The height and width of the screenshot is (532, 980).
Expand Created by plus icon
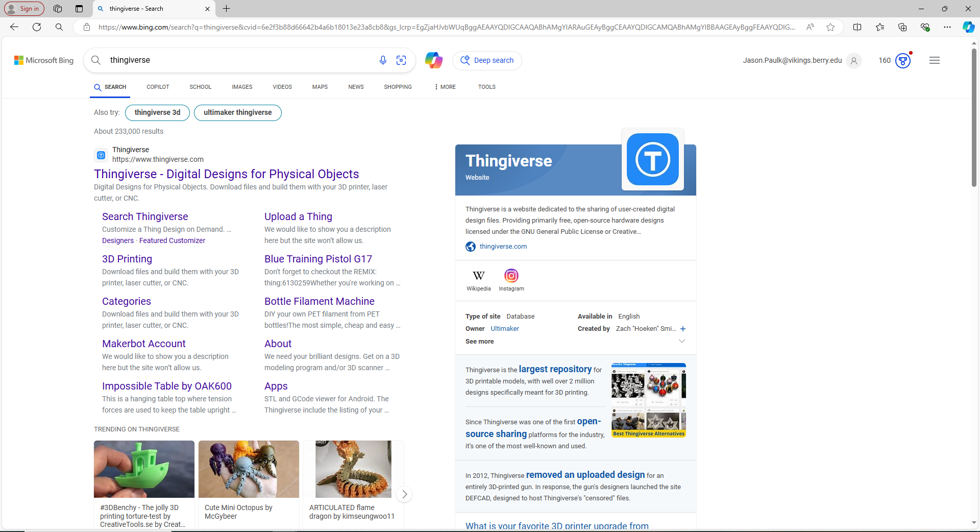683,329
